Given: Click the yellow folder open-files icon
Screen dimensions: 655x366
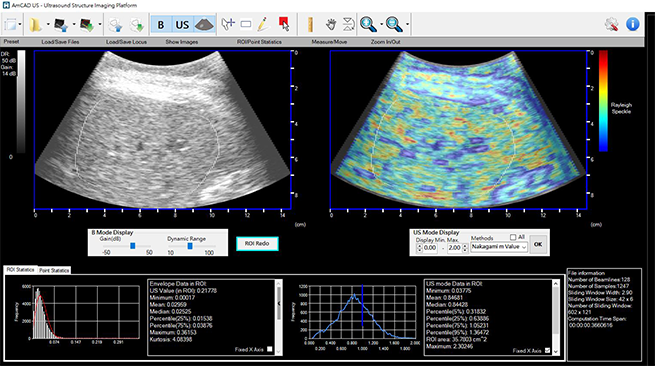Looking at the screenshot, I should coord(36,25).
